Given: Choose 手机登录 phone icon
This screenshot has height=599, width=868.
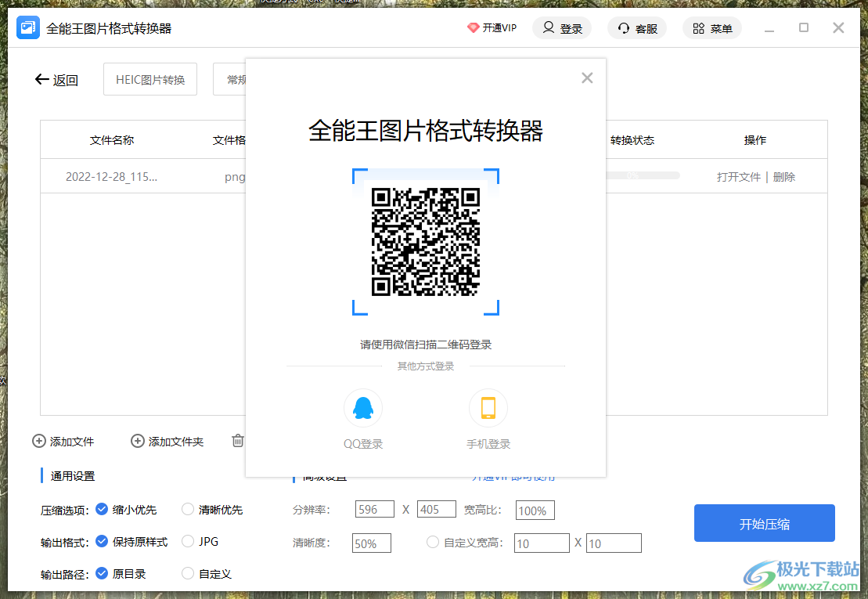Looking at the screenshot, I should coord(488,409).
